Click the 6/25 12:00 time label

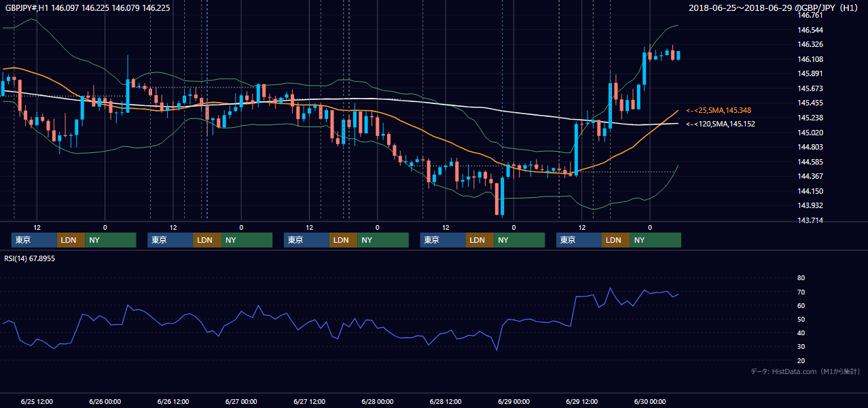coord(37,401)
